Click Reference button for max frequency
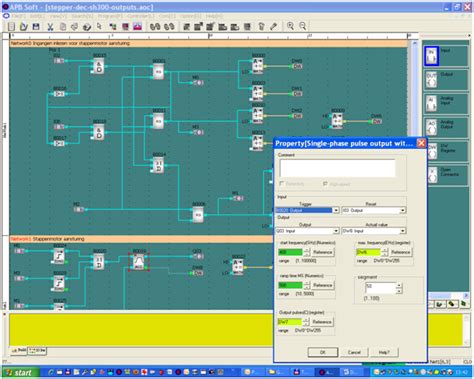Image resolution: width=474 pixels, height=379 pixels. point(400,252)
